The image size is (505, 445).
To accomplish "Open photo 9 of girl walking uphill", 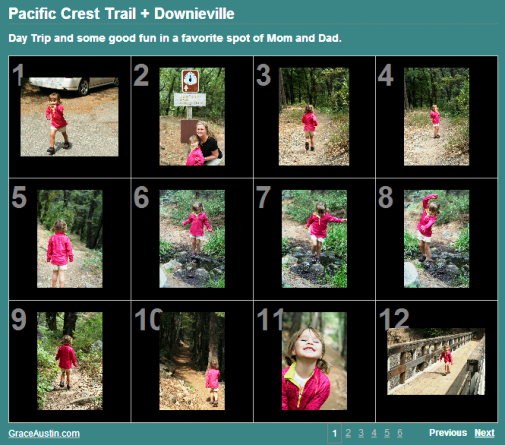I will (70, 361).
